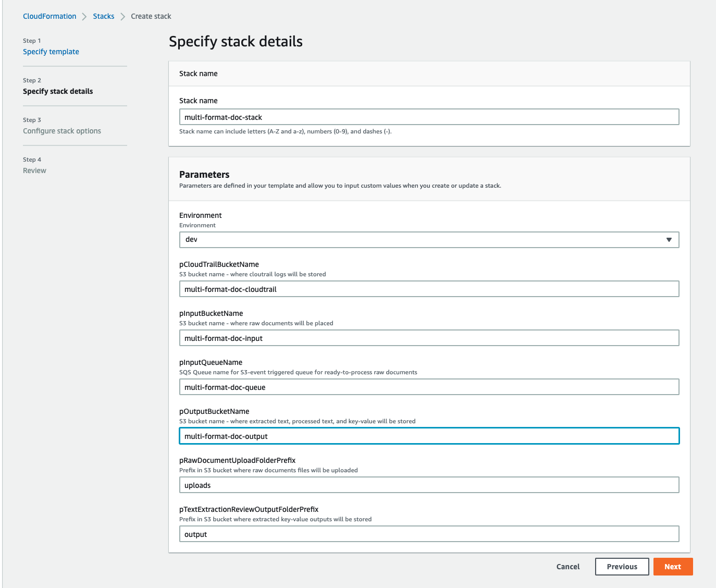716x588 pixels.
Task: Click the SQS Queue name description text
Action: pyautogui.click(x=298, y=372)
